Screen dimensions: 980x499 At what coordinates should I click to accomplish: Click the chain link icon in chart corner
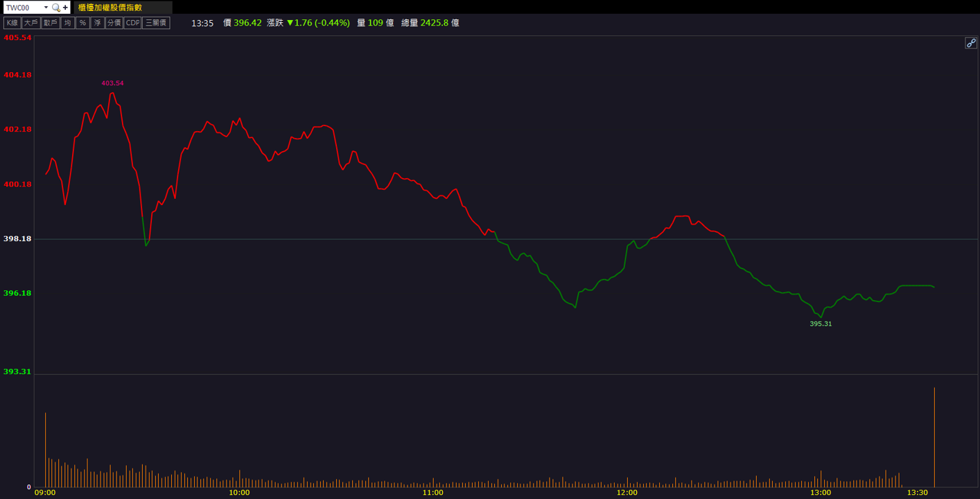[971, 43]
